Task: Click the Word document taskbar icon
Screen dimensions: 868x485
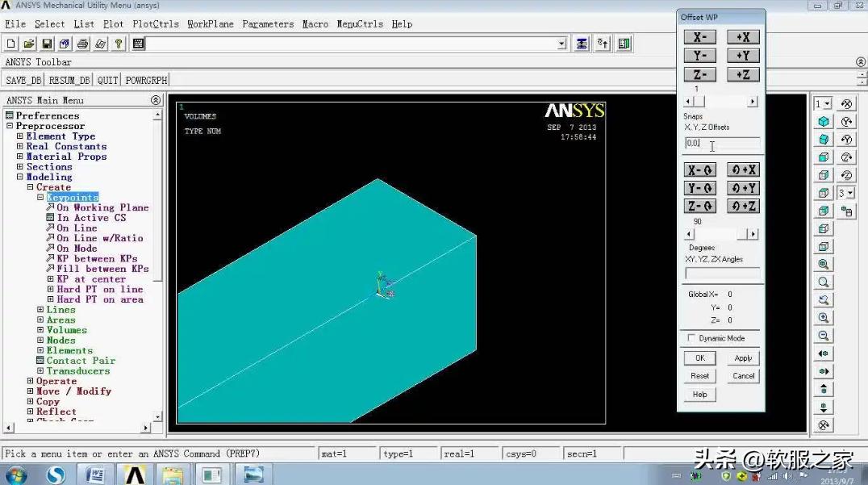Action: pos(95,475)
